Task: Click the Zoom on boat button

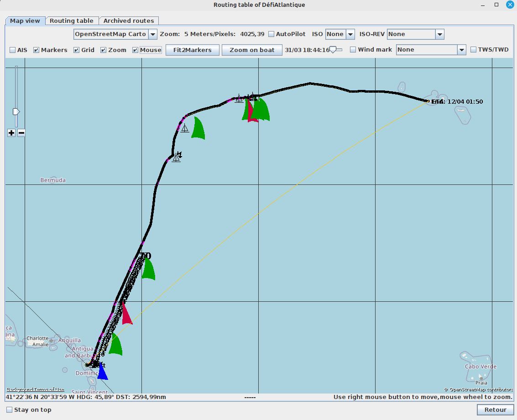Action: (252, 50)
